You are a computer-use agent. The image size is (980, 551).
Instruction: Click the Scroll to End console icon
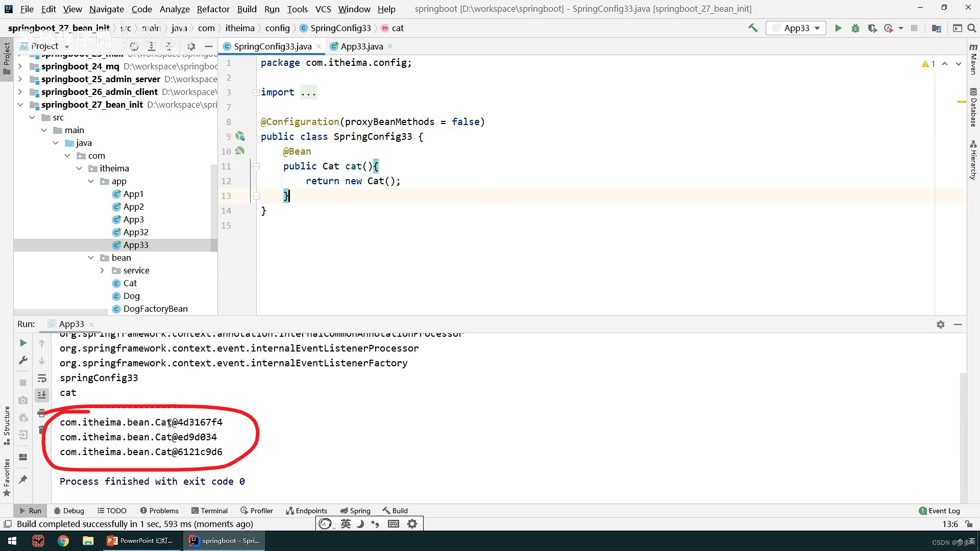click(42, 395)
